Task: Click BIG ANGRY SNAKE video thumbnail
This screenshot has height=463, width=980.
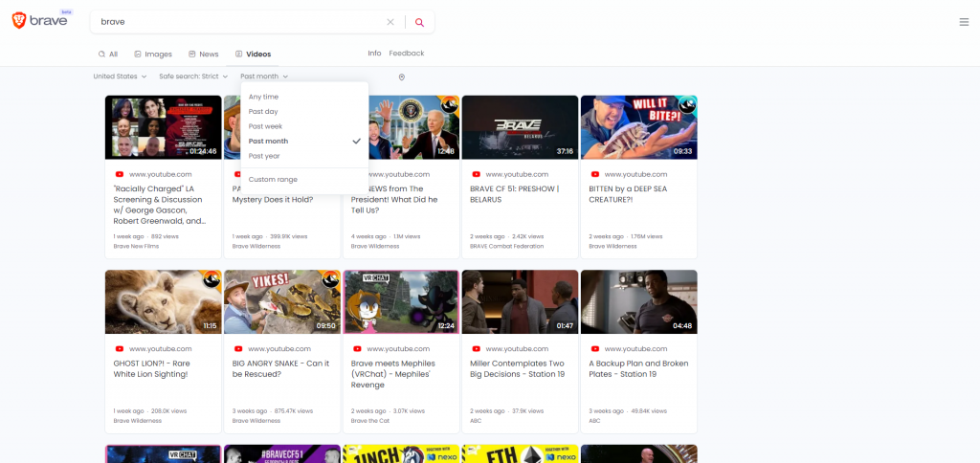Action: click(x=282, y=301)
